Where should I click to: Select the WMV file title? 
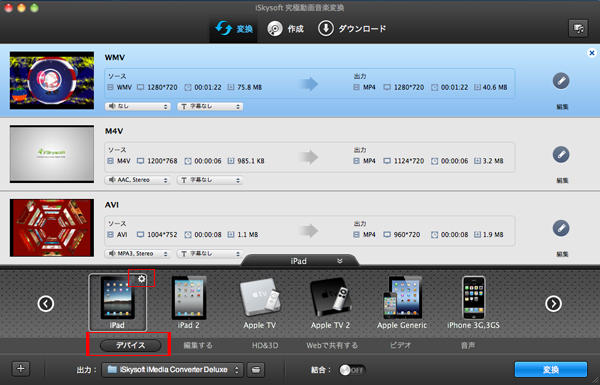(x=115, y=57)
